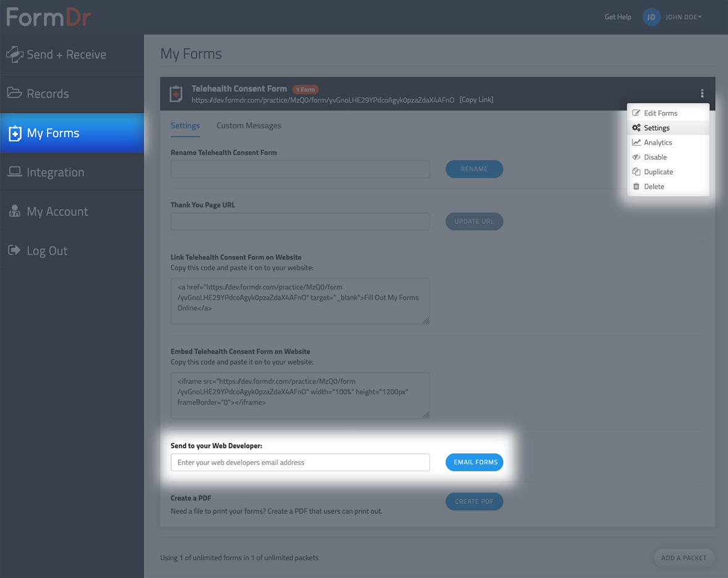This screenshot has width=728, height=578.
Task: Click the Settings gears icon in menu
Action: tap(636, 128)
